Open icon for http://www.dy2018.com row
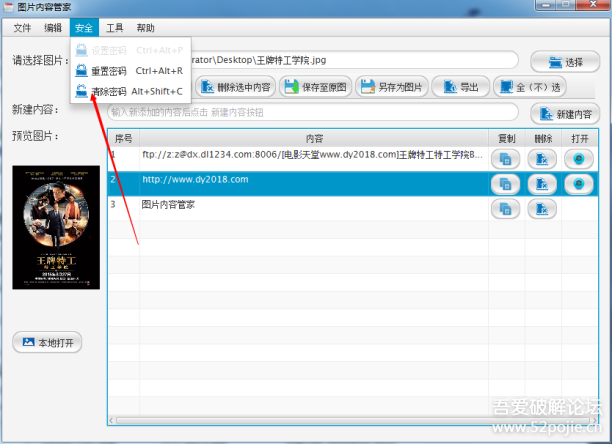Screen dimensions: 612x444 coord(579,184)
